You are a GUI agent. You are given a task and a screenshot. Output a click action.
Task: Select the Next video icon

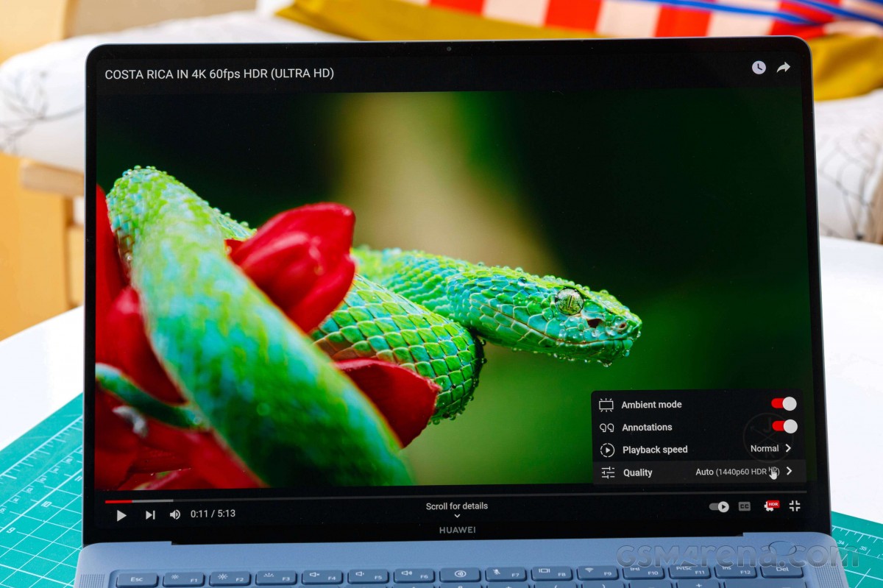click(x=151, y=514)
